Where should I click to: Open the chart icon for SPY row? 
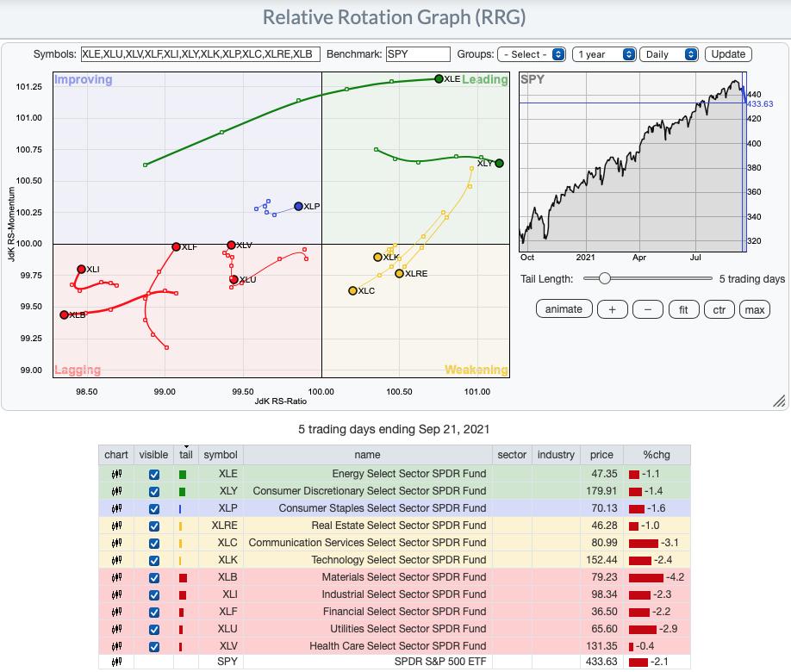click(116, 662)
